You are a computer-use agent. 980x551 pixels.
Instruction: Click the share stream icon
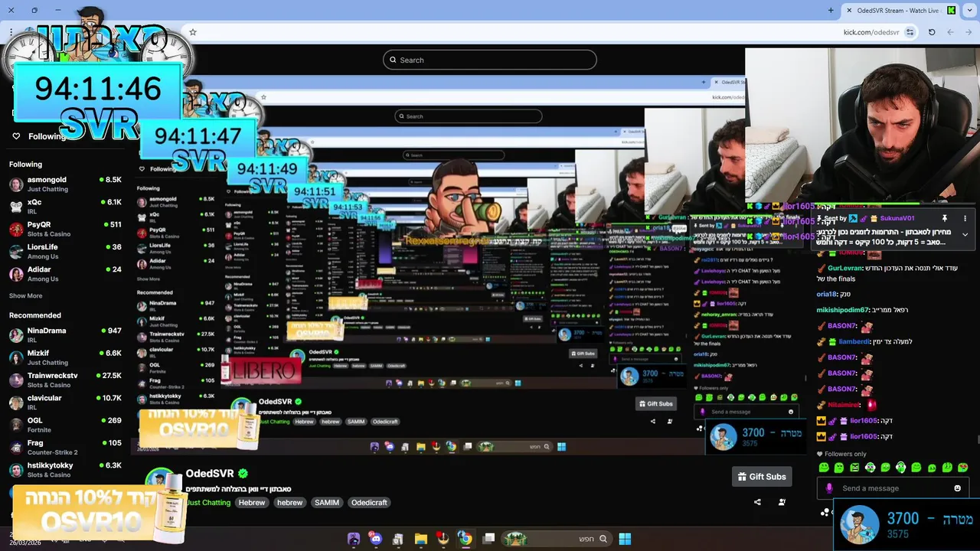[757, 502]
